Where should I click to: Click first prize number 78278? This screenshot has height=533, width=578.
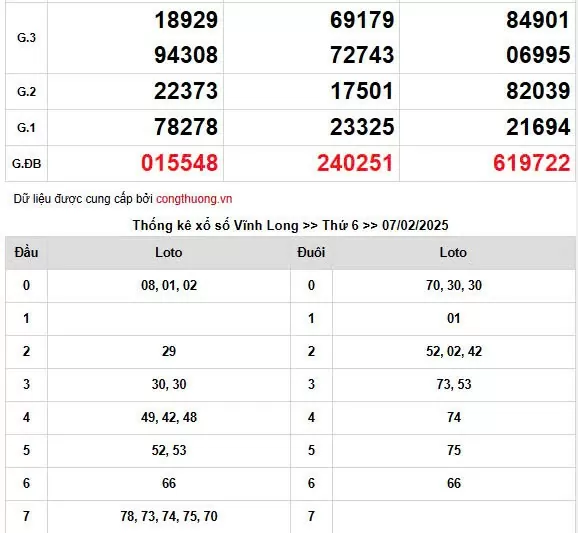pos(186,127)
